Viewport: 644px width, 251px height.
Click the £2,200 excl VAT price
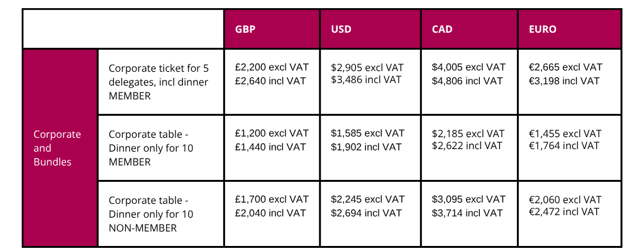point(272,67)
